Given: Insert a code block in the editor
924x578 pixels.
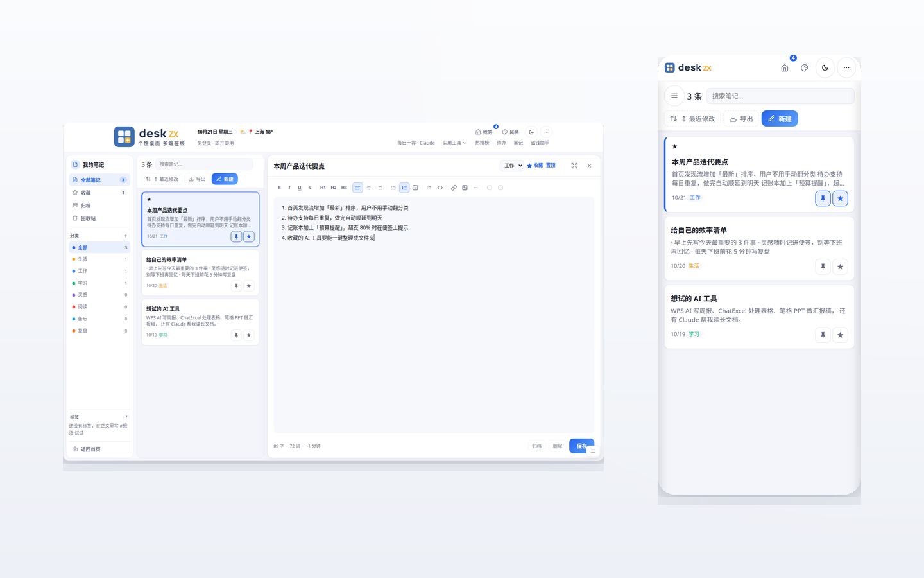Looking at the screenshot, I should 440,188.
